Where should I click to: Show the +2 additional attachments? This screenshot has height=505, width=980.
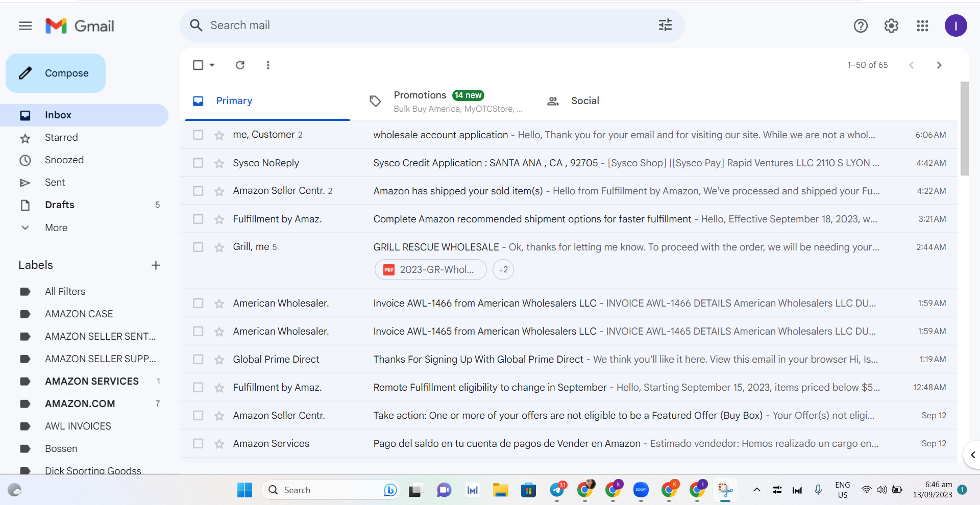tap(503, 270)
